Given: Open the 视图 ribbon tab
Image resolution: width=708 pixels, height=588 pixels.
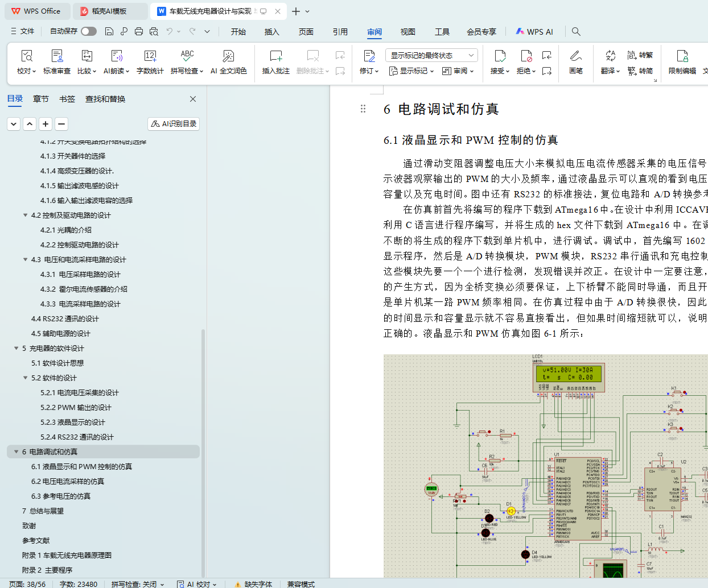Looking at the screenshot, I should point(407,32).
